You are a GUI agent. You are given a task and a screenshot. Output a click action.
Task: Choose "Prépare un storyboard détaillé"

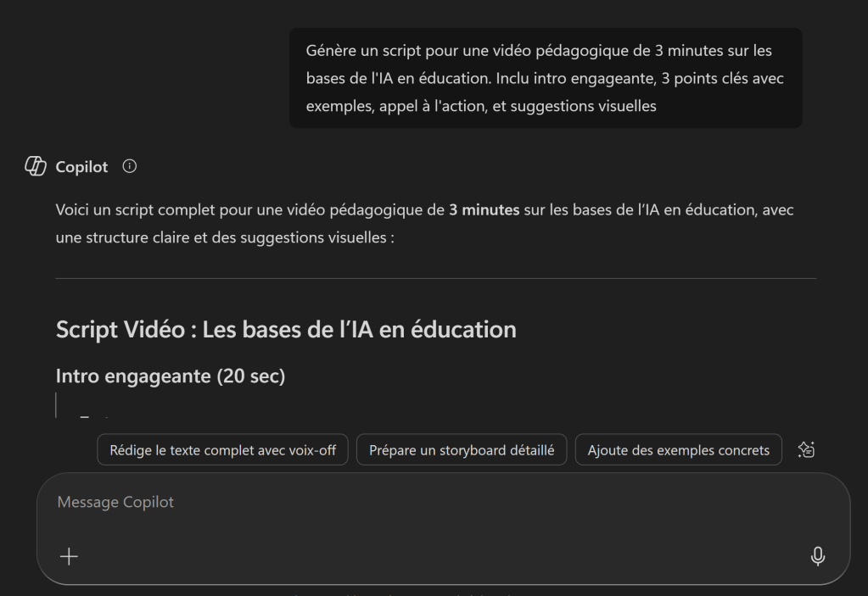click(462, 449)
